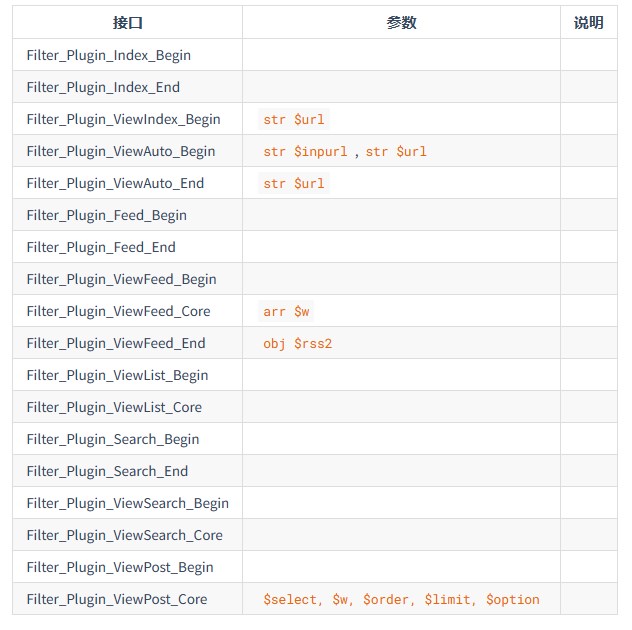This screenshot has height=630, width=632.
Task: Click the "arr $w" parameter code
Action: click(x=286, y=311)
